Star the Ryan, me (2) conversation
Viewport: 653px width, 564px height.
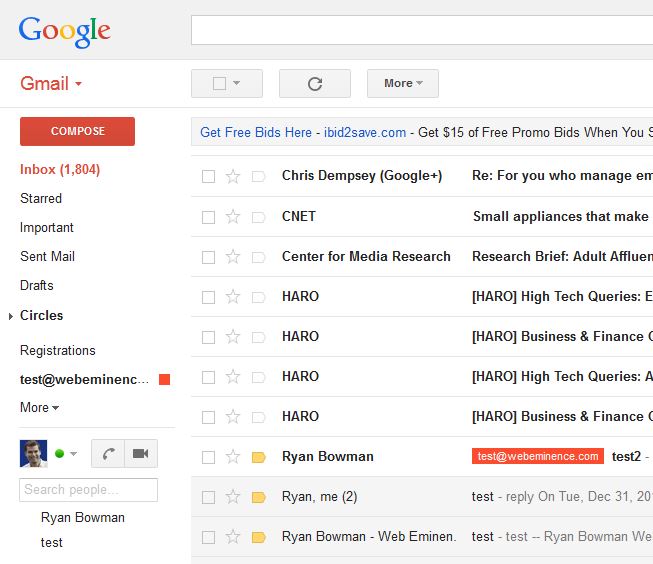pyautogui.click(x=233, y=497)
